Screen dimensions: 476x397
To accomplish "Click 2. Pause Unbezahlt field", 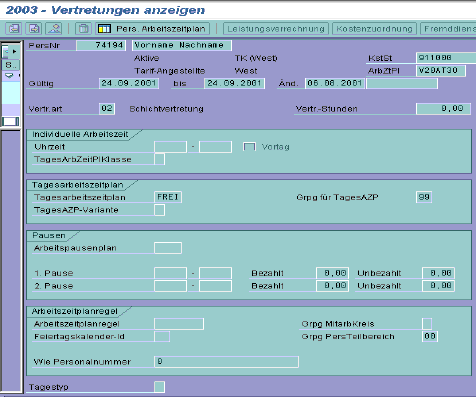I will tap(438, 286).
